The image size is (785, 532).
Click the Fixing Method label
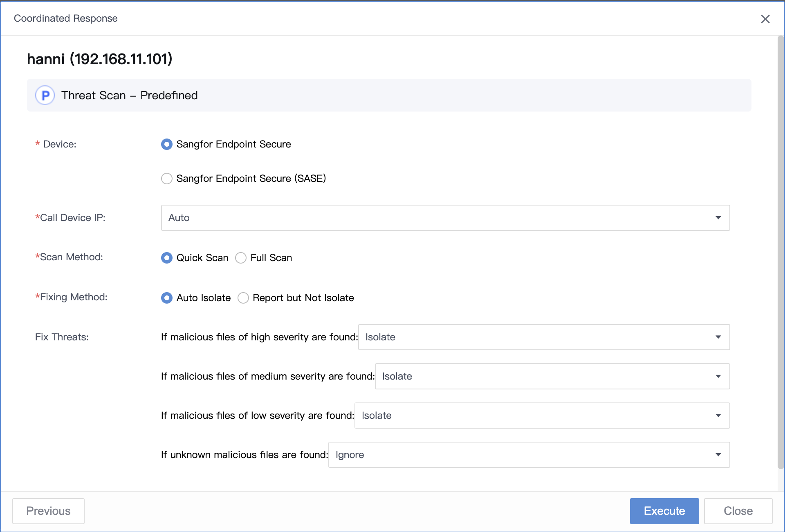71,297
